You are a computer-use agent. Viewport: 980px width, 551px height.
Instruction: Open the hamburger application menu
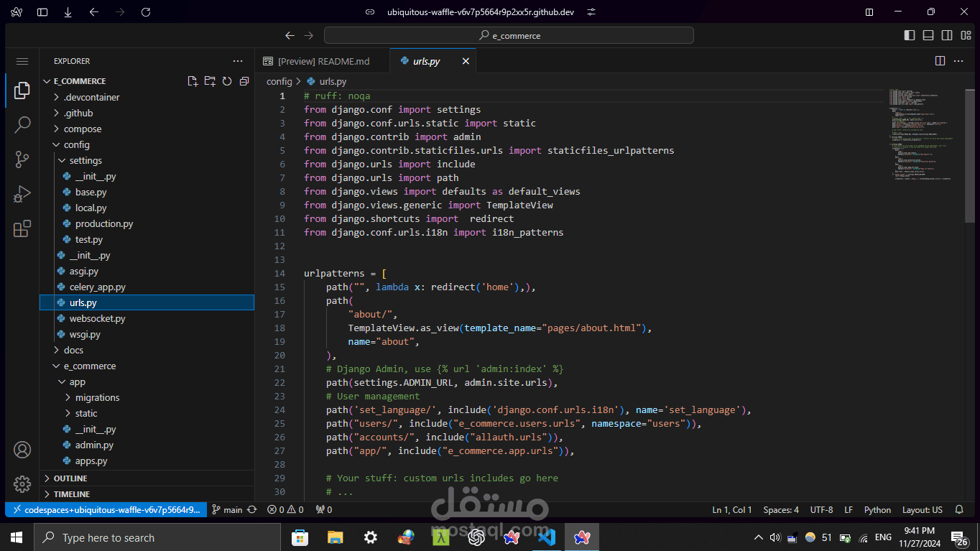pos(22,61)
